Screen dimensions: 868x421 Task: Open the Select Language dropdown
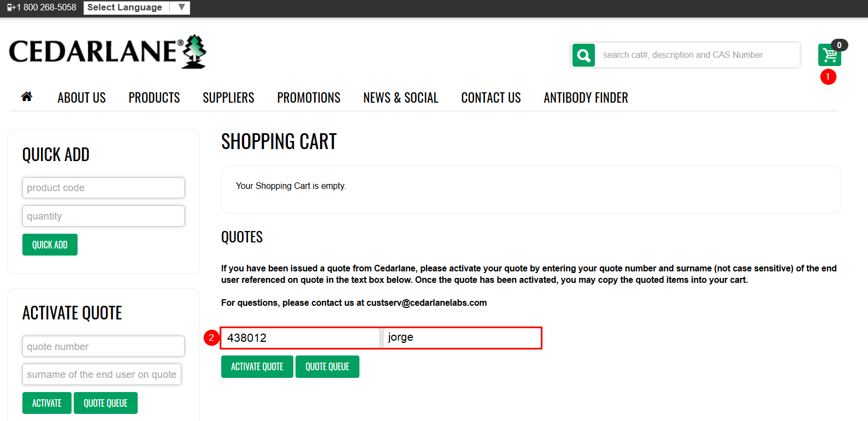[x=136, y=8]
